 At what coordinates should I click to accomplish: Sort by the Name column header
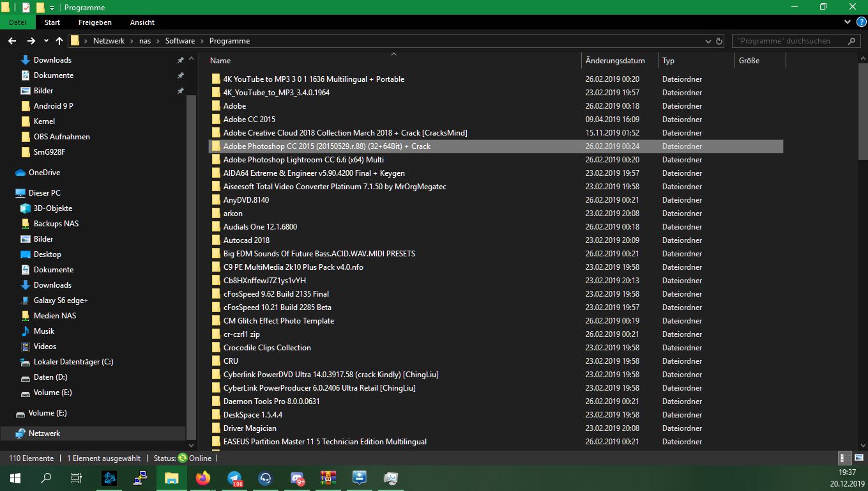pos(393,61)
